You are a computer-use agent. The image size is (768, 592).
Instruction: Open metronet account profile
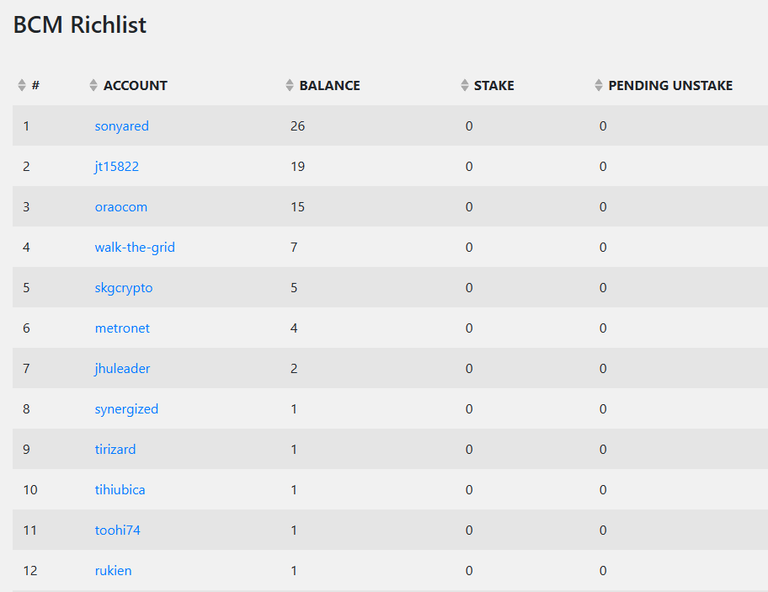pos(122,328)
